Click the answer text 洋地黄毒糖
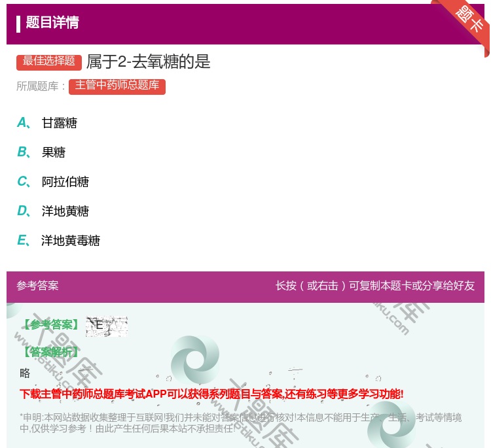The image size is (491, 448). (71, 241)
